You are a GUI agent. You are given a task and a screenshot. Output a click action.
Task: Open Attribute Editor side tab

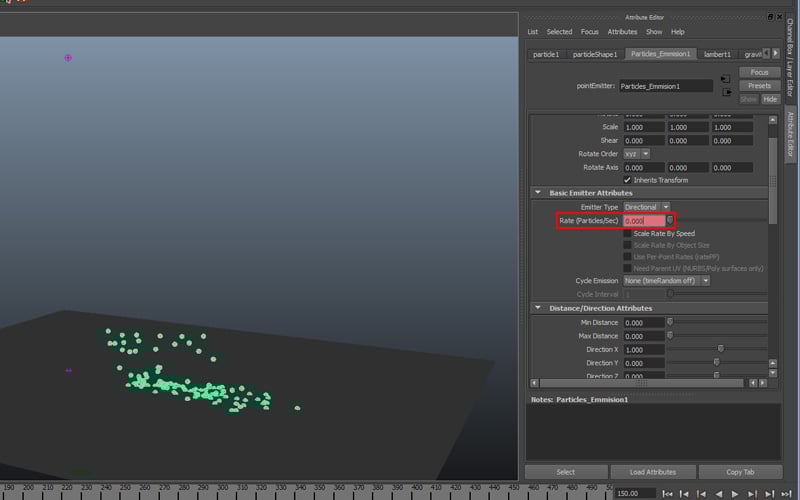tap(790, 134)
